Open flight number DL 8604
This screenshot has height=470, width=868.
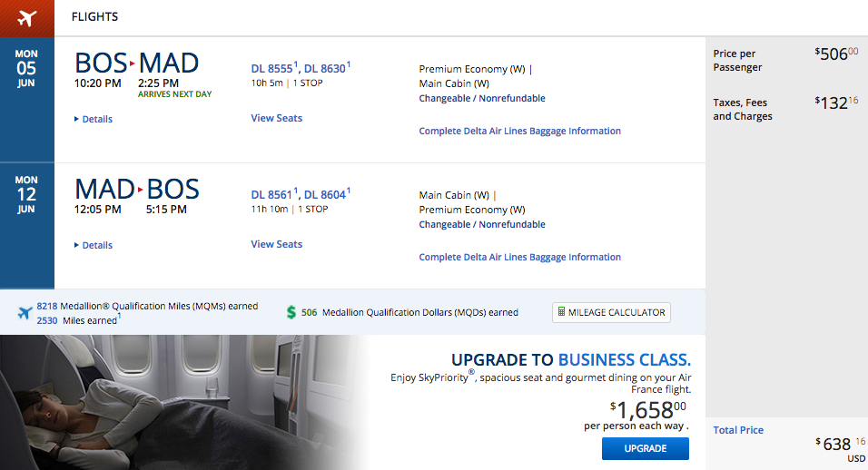[x=325, y=195]
